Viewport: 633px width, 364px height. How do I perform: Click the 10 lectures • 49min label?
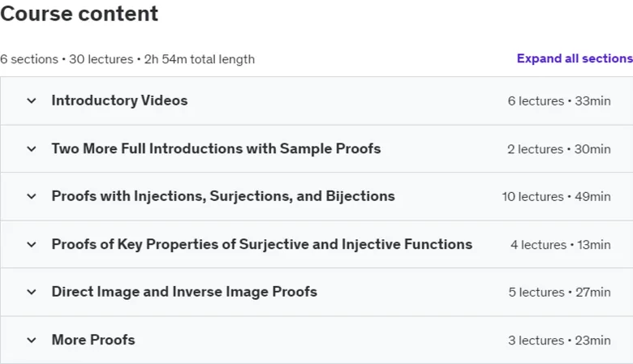556,197
